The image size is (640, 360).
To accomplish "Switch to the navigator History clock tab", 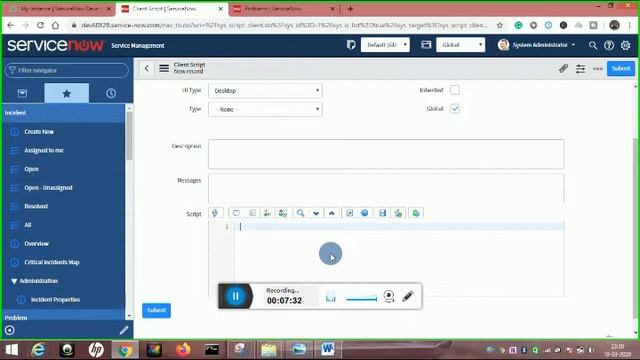I will coord(111,93).
